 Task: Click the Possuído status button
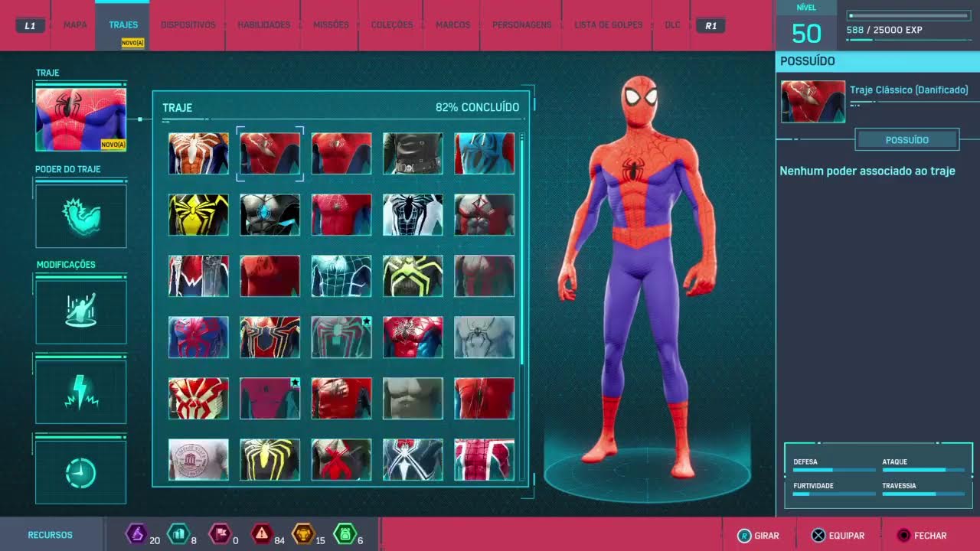click(x=907, y=140)
